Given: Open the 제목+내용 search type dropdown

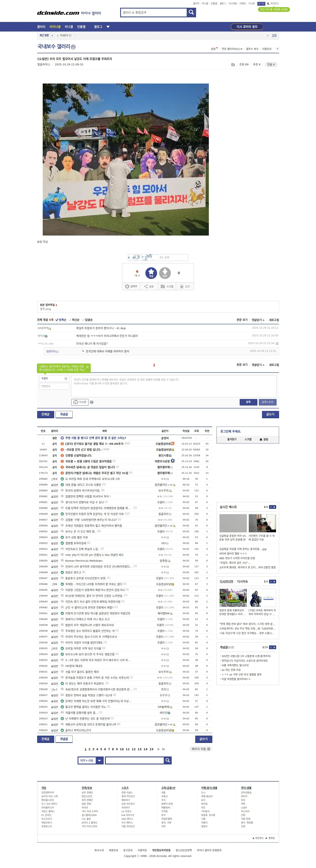Looking at the screenshot, I should pyautogui.click(x=90, y=760).
